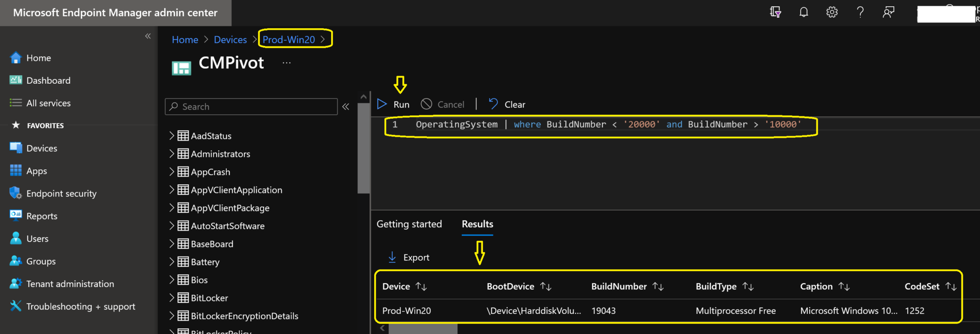Switch to the Getting started tab
Screen dimensions: 980x334
409,224
